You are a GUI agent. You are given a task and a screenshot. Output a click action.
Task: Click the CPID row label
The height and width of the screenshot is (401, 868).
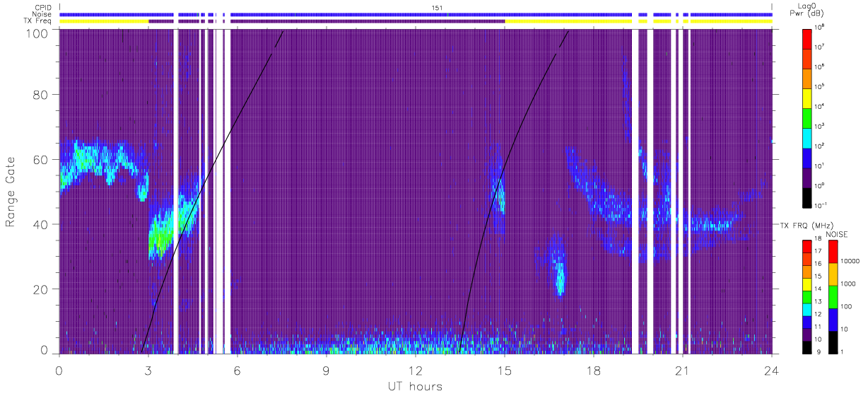42,8
